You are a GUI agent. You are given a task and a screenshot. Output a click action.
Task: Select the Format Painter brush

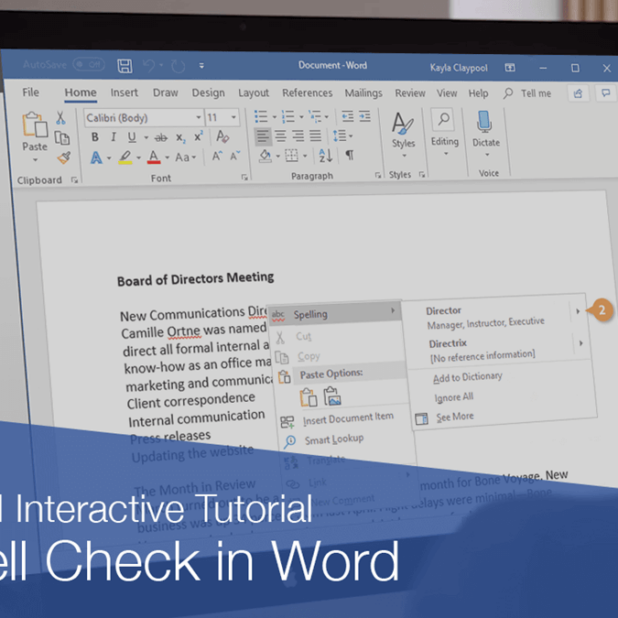click(64, 158)
